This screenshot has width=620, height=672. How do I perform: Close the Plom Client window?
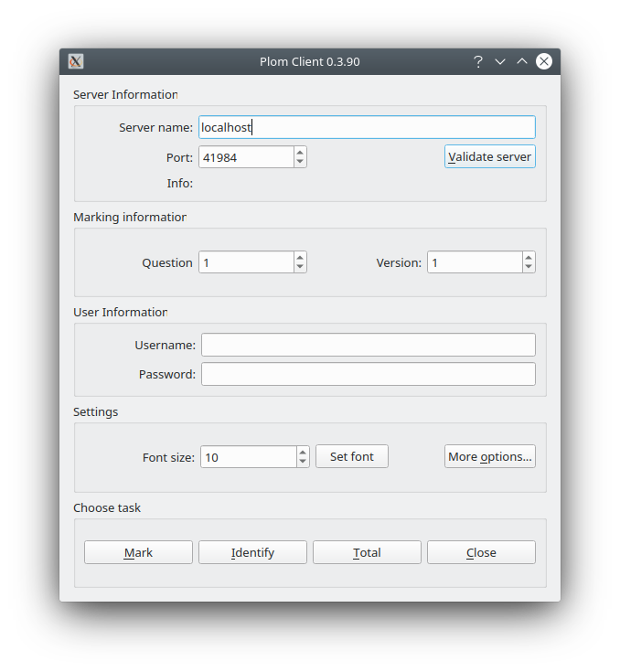click(544, 61)
